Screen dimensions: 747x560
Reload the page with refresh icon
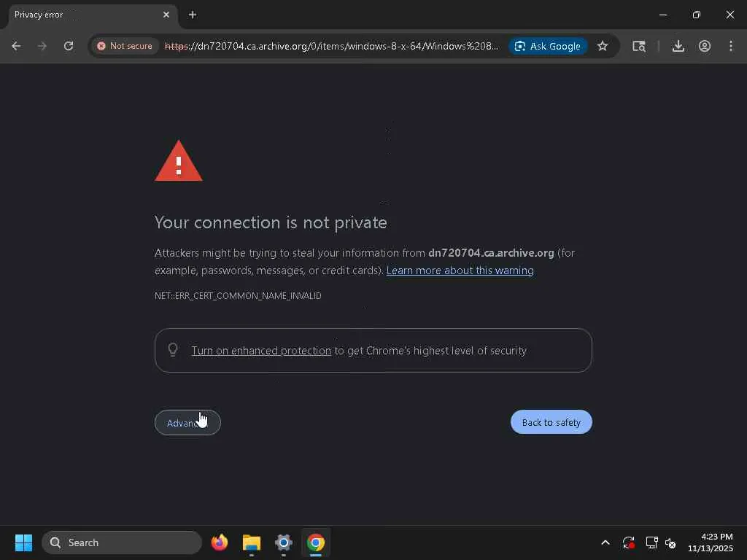pyautogui.click(x=69, y=46)
